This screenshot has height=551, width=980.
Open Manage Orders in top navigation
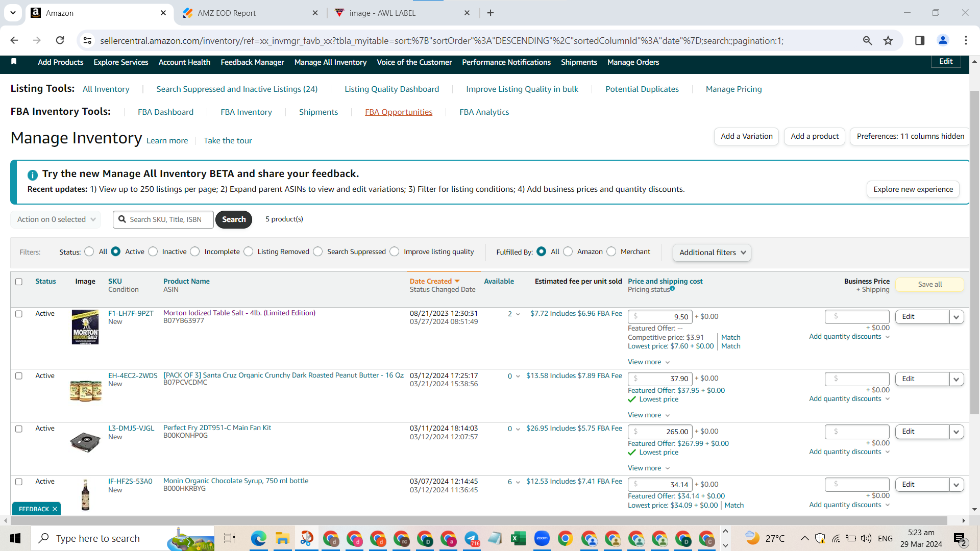pos(633,62)
